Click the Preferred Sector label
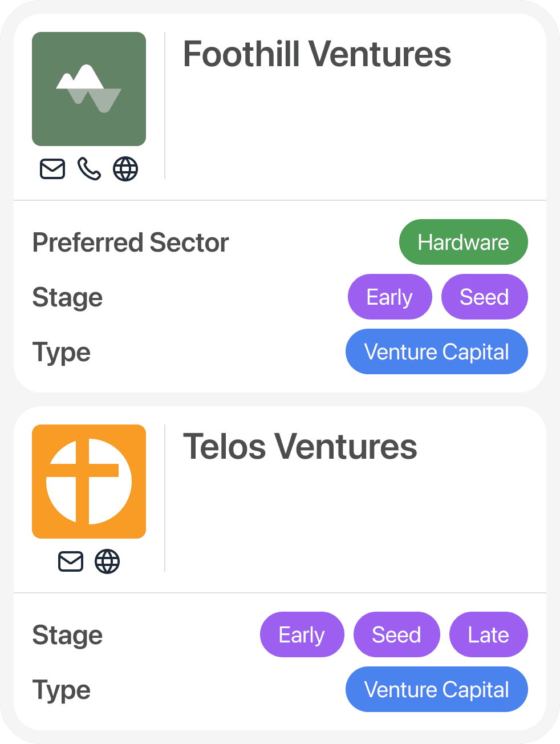The width and height of the screenshot is (560, 744). pos(131,242)
